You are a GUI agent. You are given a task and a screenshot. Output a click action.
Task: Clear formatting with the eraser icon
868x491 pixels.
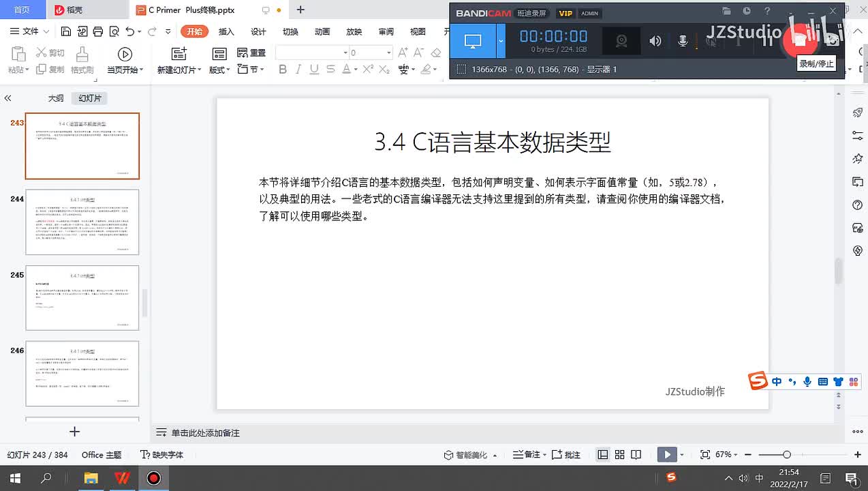click(436, 53)
